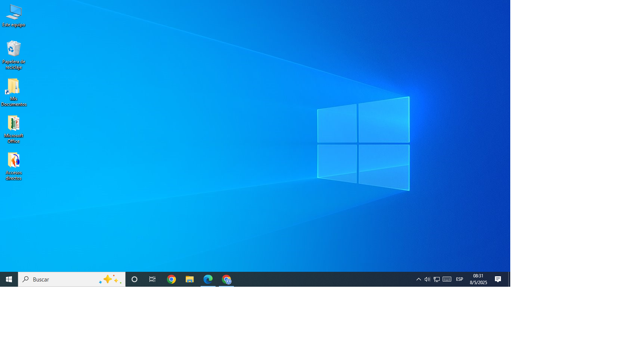Open the ESP input language selector
This screenshot has width=644, height=339.
coord(459,279)
